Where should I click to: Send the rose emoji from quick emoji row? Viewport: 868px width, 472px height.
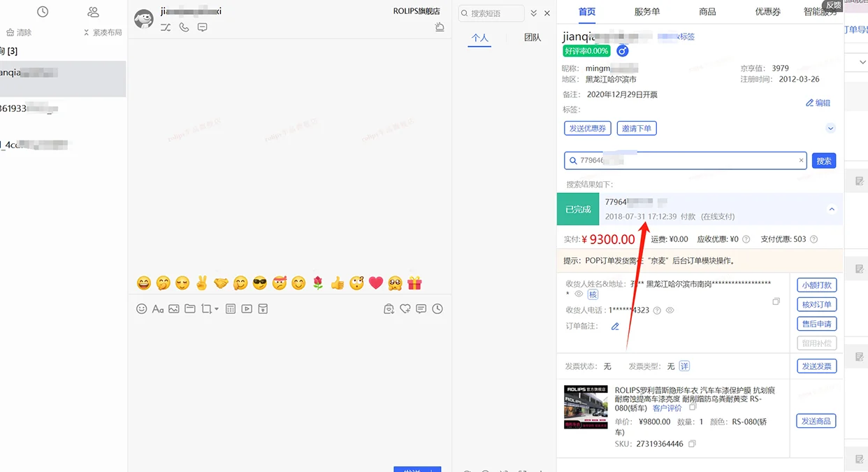click(x=317, y=283)
